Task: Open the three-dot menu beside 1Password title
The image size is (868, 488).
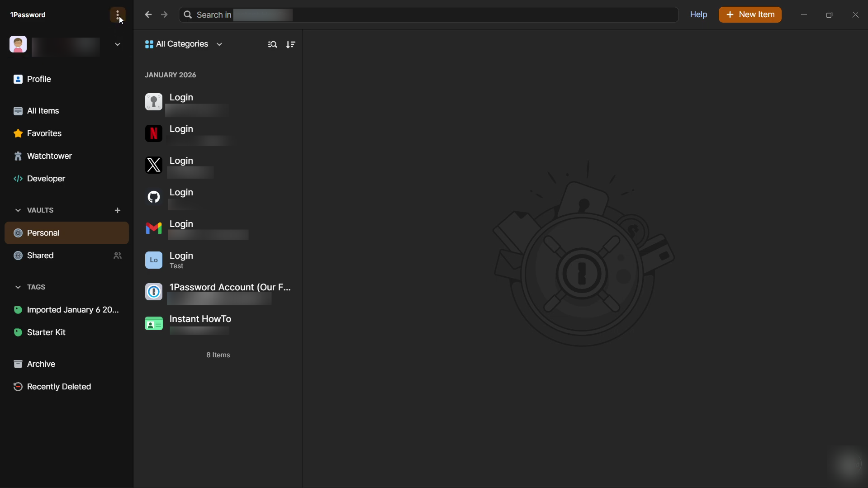Action: pyautogui.click(x=118, y=15)
